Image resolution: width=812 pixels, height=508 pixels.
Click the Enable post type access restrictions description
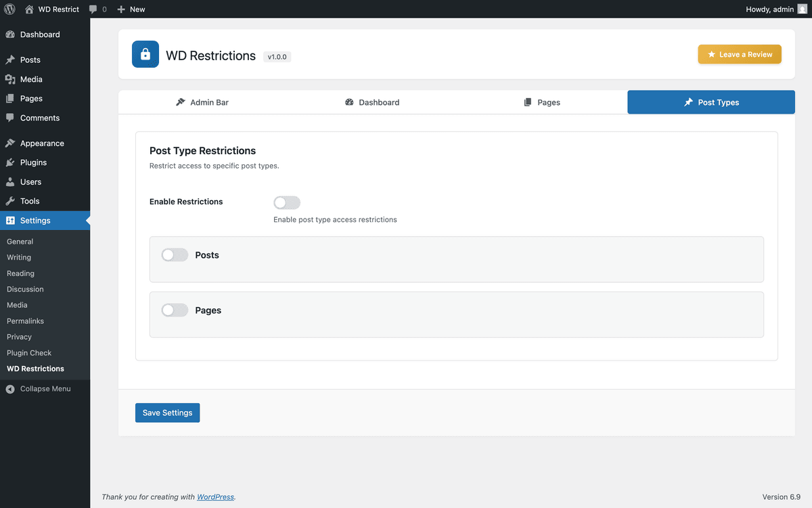pyautogui.click(x=335, y=220)
